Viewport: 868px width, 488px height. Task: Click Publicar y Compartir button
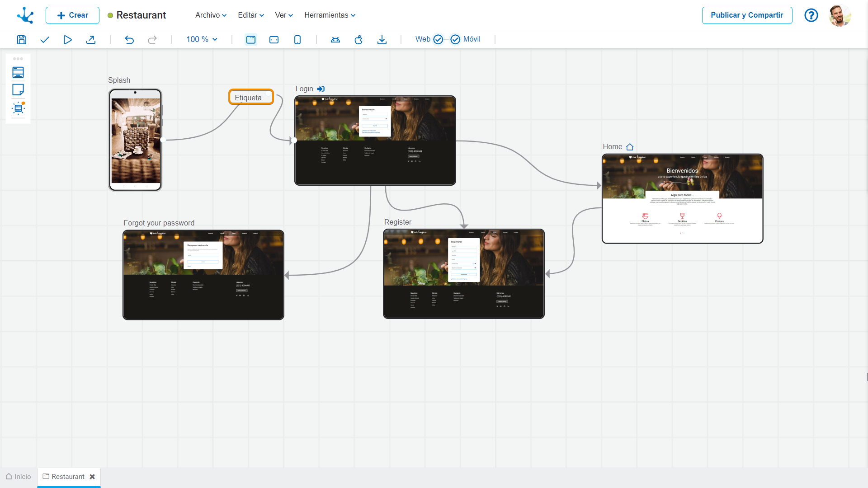(746, 15)
